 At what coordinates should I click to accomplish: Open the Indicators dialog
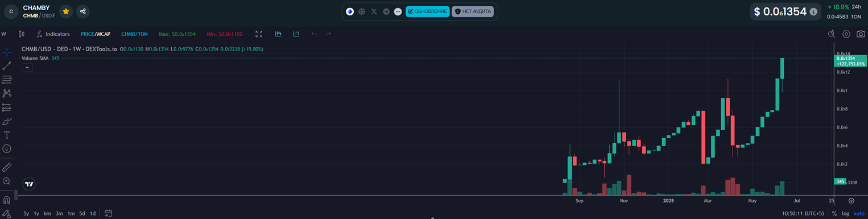tap(52, 34)
